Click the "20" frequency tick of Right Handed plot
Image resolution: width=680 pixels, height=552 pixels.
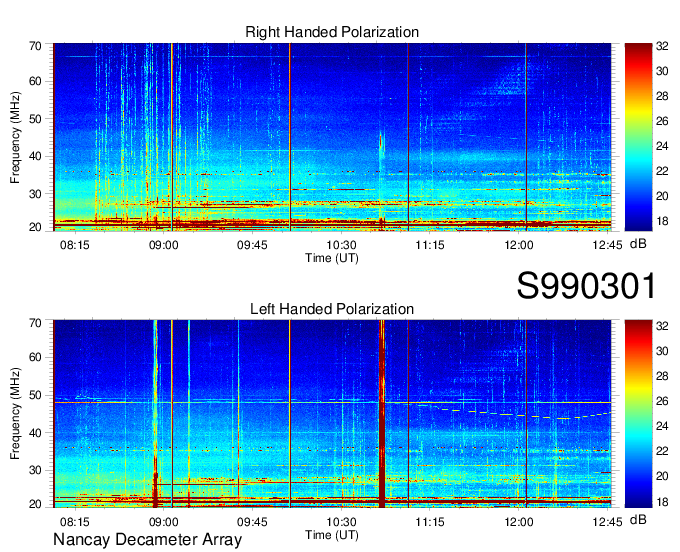35,227
